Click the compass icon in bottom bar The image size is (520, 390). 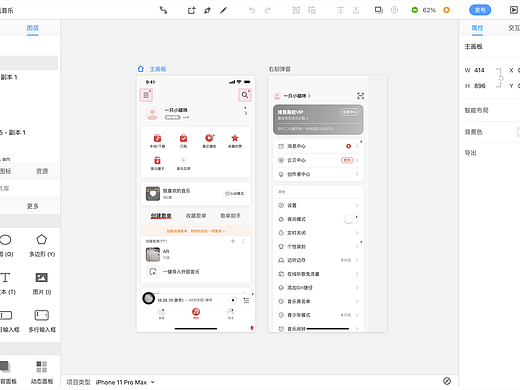[x=447, y=381]
